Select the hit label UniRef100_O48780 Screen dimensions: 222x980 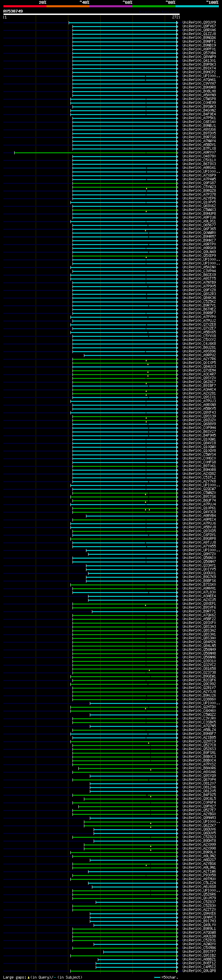(199, 156)
